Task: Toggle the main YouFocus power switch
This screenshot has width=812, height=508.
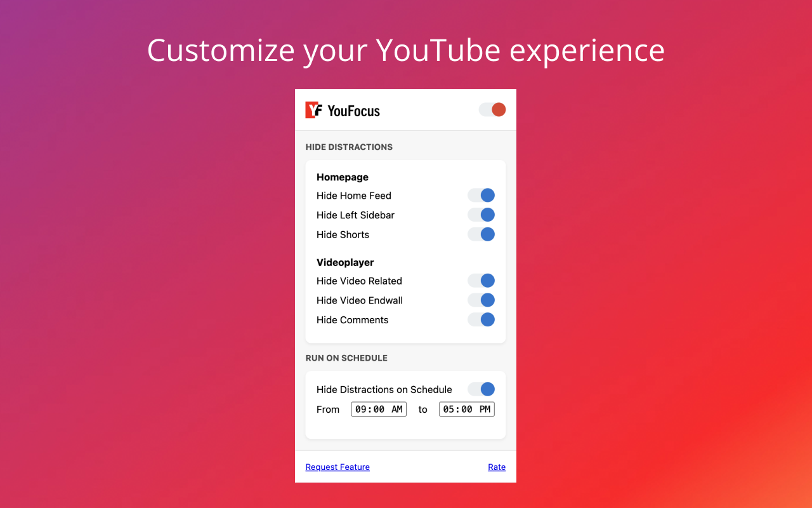Action: point(492,110)
